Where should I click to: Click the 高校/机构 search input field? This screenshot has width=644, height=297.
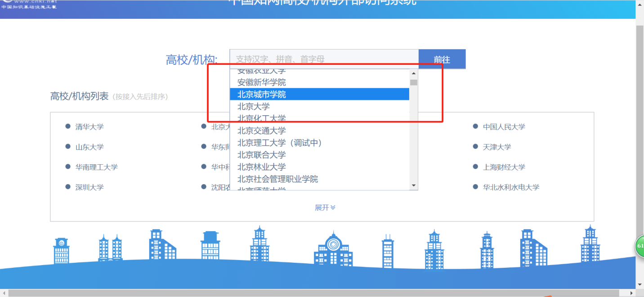[x=324, y=59]
